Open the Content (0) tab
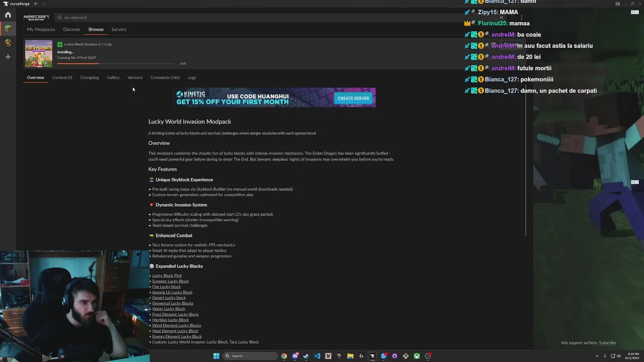 62,77
